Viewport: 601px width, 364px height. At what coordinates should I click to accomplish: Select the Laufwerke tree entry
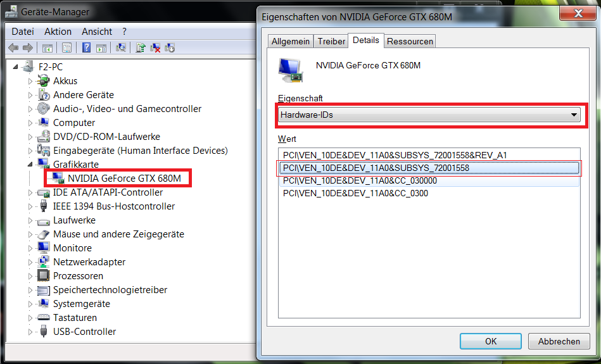pyautogui.click(x=74, y=220)
